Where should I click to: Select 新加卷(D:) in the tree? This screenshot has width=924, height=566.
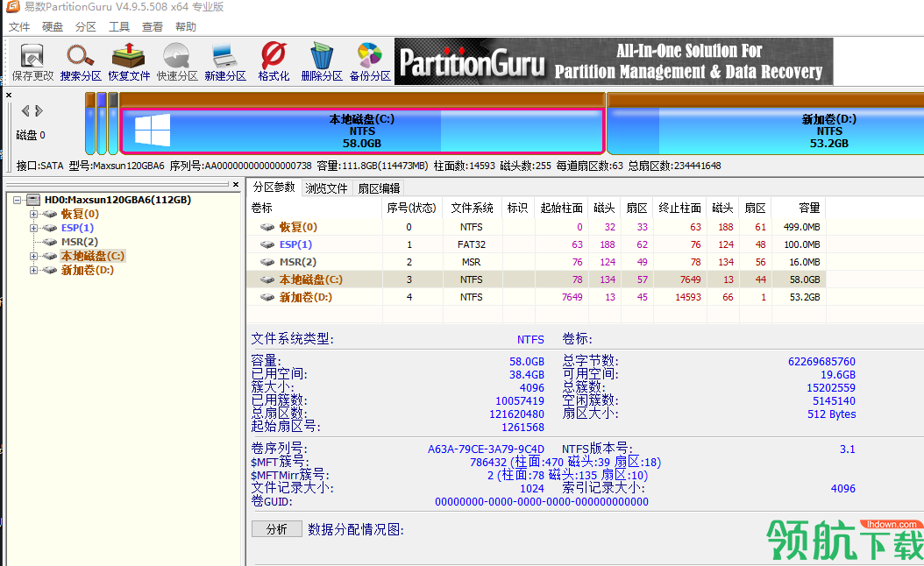(87, 271)
